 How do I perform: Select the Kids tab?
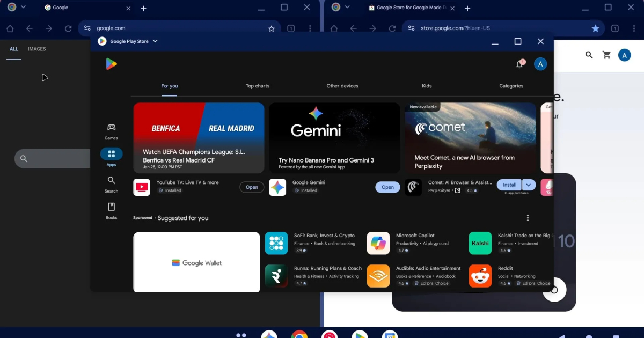click(x=427, y=86)
